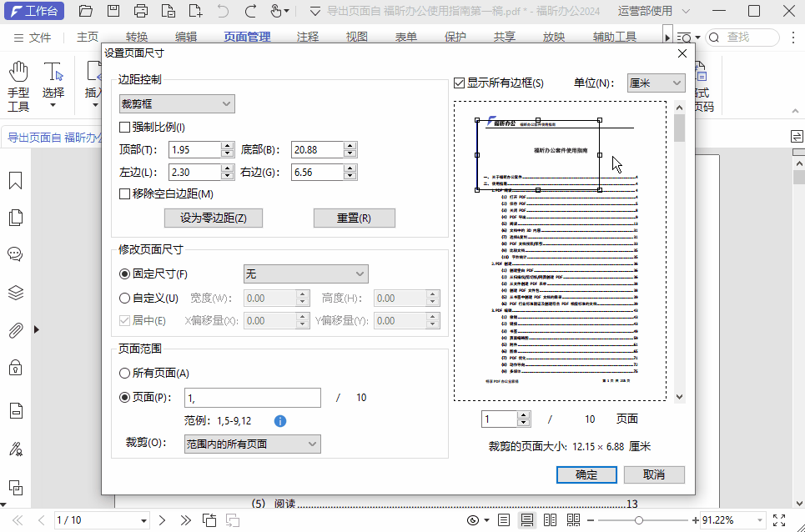Screen dimensions: 805x532
Task: Open the 单位 units dropdown showing 厘米
Action: [x=656, y=83]
